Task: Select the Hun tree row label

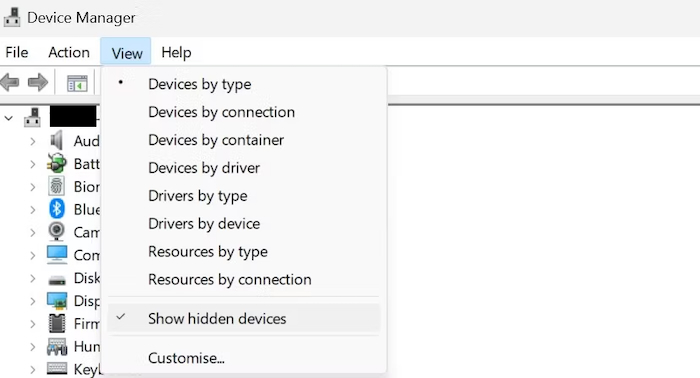Action: tap(87, 346)
